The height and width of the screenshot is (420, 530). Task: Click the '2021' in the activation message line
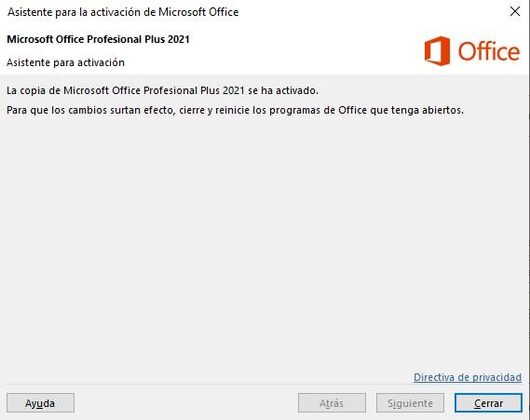click(x=233, y=90)
